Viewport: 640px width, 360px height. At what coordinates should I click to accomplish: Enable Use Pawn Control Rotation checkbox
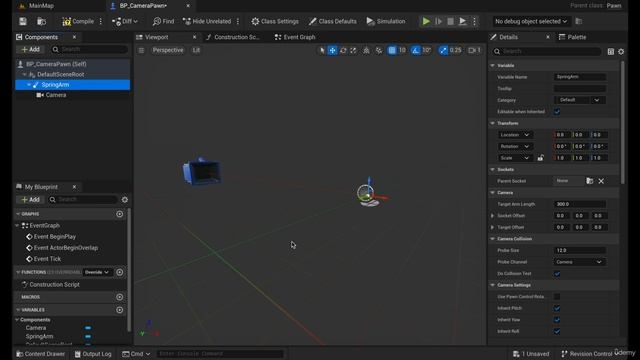[557, 296]
